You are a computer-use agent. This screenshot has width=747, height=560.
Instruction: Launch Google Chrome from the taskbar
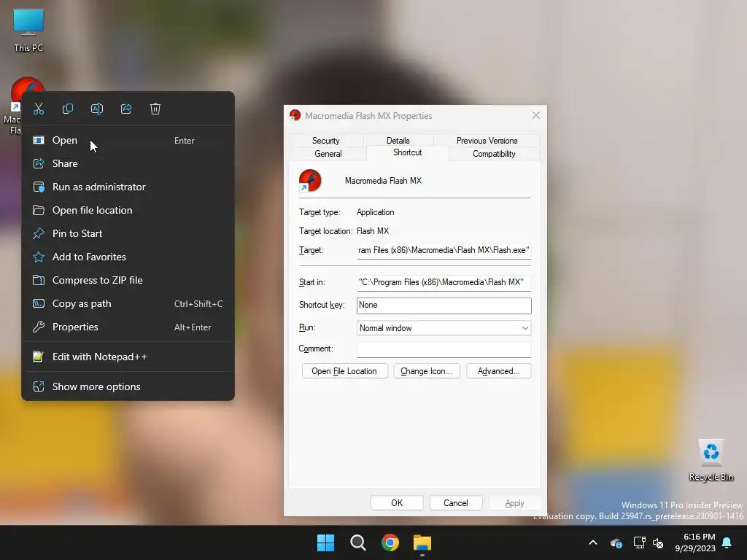(x=390, y=542)
